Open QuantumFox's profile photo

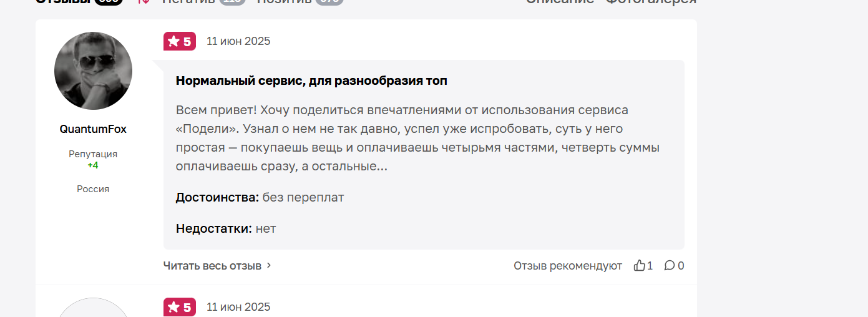pos(93,71)
